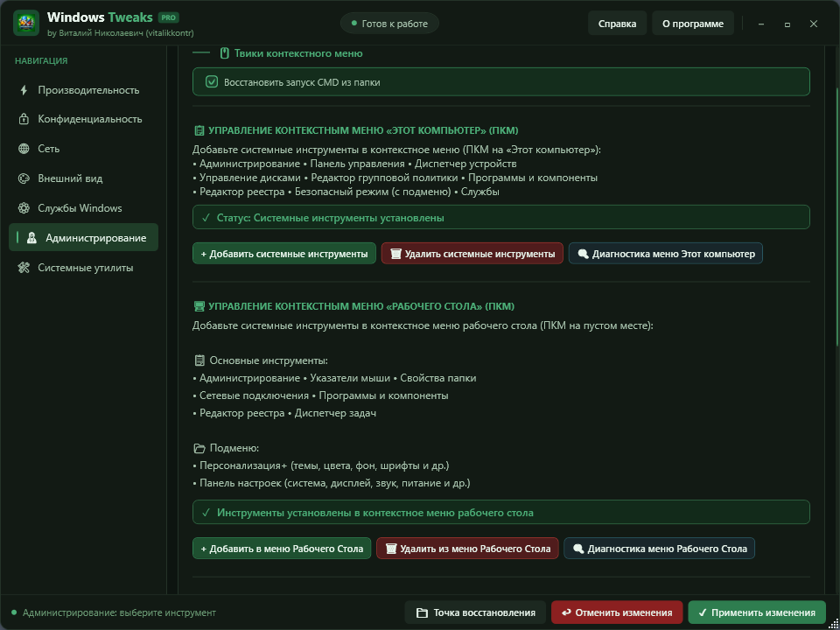Image resolution: width=840 pixels, height=630 pixels.
Task: Click the line starting Персонализация+ (темы, цвета, фон
Action: click(321, 465)
